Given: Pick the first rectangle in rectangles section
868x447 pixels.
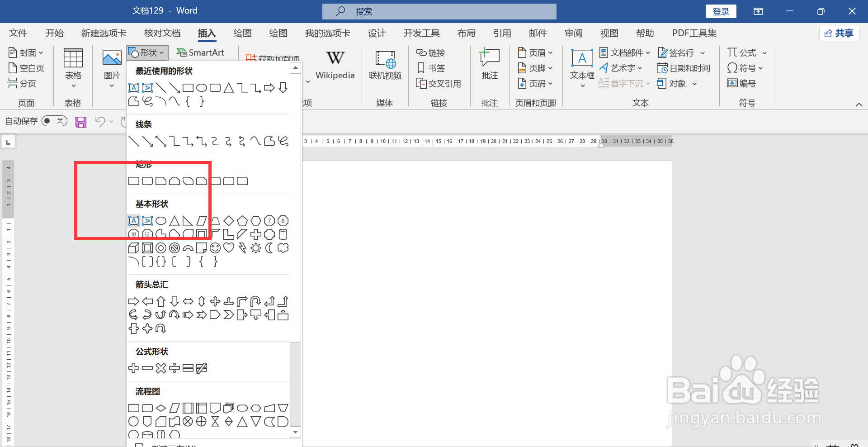Looking at the screenshot, I should tap(134, 181).
